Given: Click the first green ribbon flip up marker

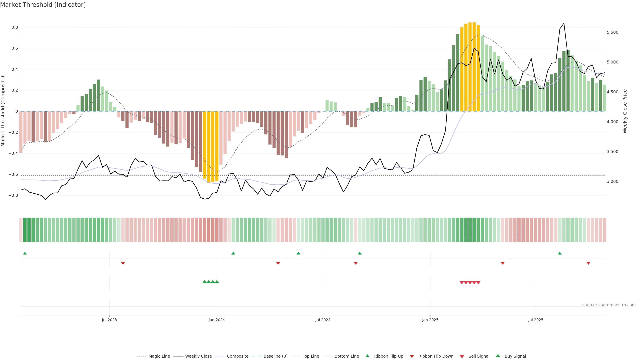Looking at the screenshot, I should [25, 253].
